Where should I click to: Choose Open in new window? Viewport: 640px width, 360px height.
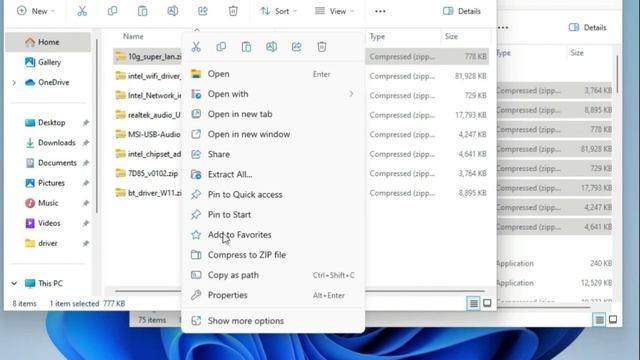pos(273,134)
